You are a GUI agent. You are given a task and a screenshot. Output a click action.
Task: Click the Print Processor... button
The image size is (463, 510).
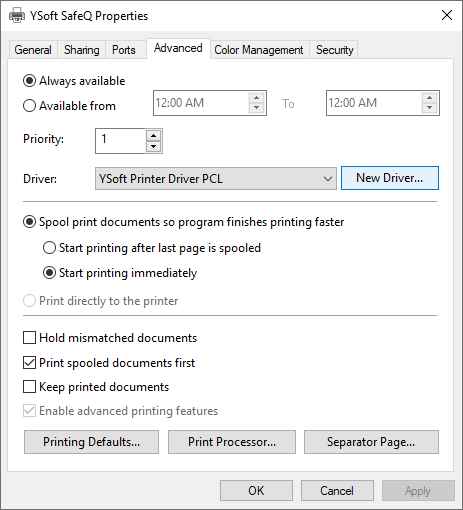tap(232, 442)
